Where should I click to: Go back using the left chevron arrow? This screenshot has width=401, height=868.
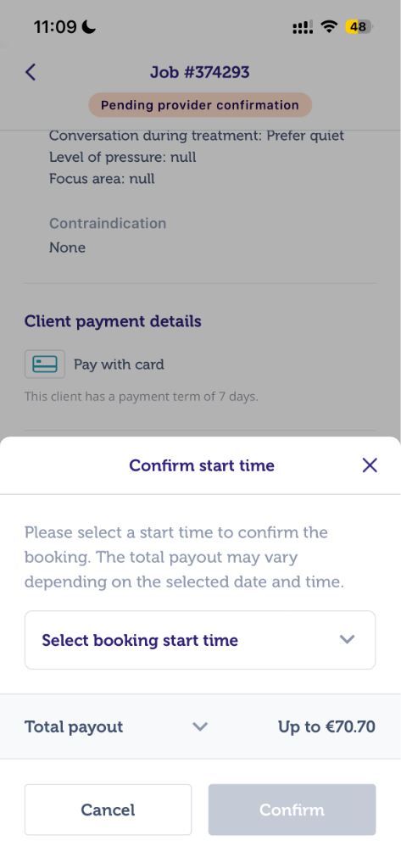pyautogui.click(x=31, y=72)
